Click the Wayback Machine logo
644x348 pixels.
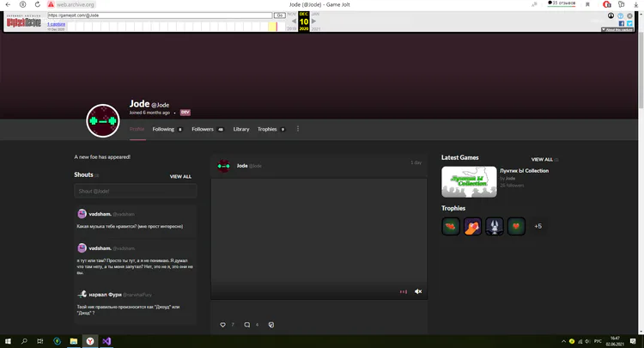[24, 21]
